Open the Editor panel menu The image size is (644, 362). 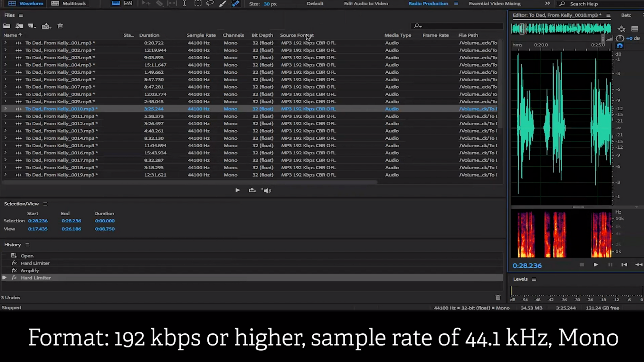coord(608,15)
